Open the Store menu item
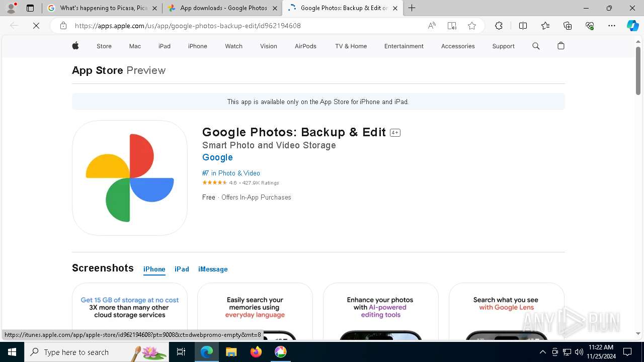Screen dimensions: 644x362 pos(104,46)
